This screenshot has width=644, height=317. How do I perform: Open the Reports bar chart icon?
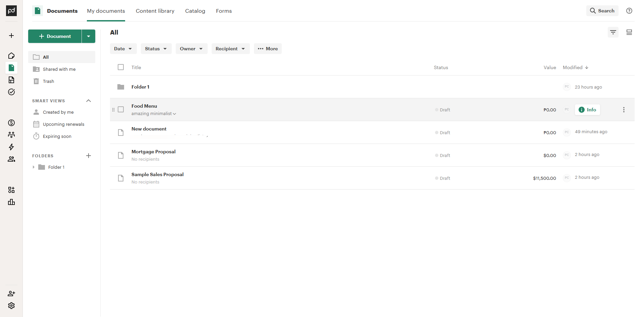click(x=11, y=202)
